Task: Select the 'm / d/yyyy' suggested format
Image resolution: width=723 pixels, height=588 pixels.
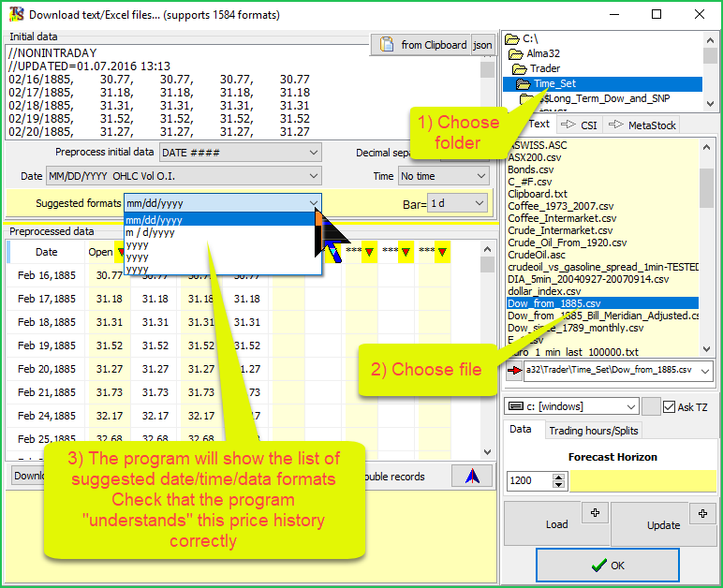Action: coord(150,233)
